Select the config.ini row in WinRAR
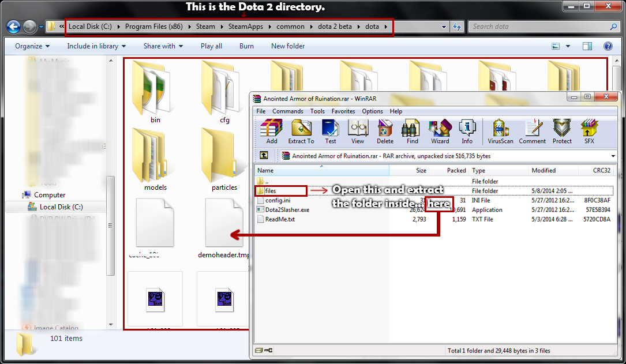The image size is (626, 364). click(434, 200)
